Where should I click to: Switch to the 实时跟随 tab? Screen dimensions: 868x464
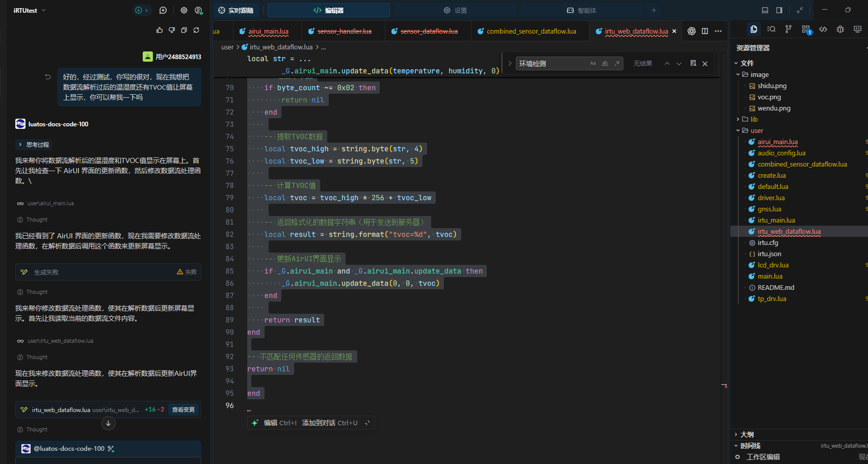tap(236, 10)
